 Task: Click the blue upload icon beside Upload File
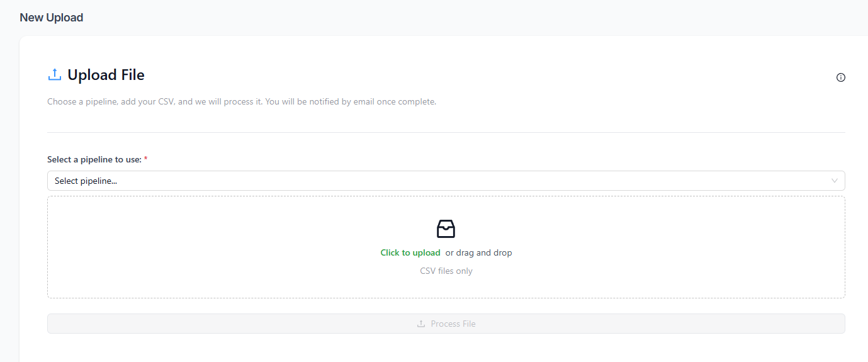pyautogui.click(x=55, y=75)
